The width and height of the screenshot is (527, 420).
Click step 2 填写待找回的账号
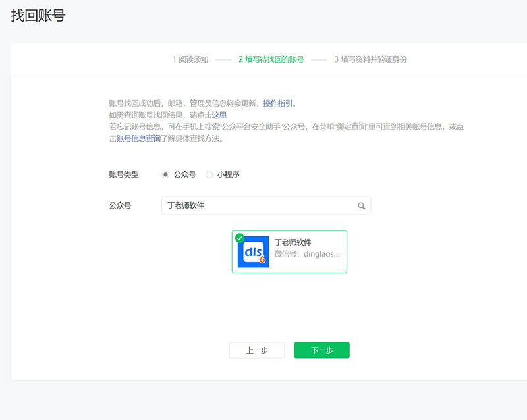pos(271,59)
